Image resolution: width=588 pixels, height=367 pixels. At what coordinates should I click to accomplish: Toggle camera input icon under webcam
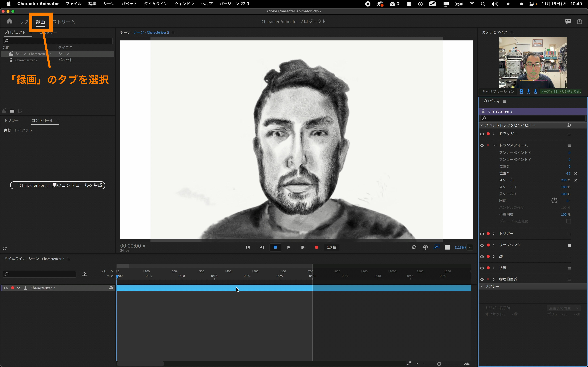(x=521, y=92)
